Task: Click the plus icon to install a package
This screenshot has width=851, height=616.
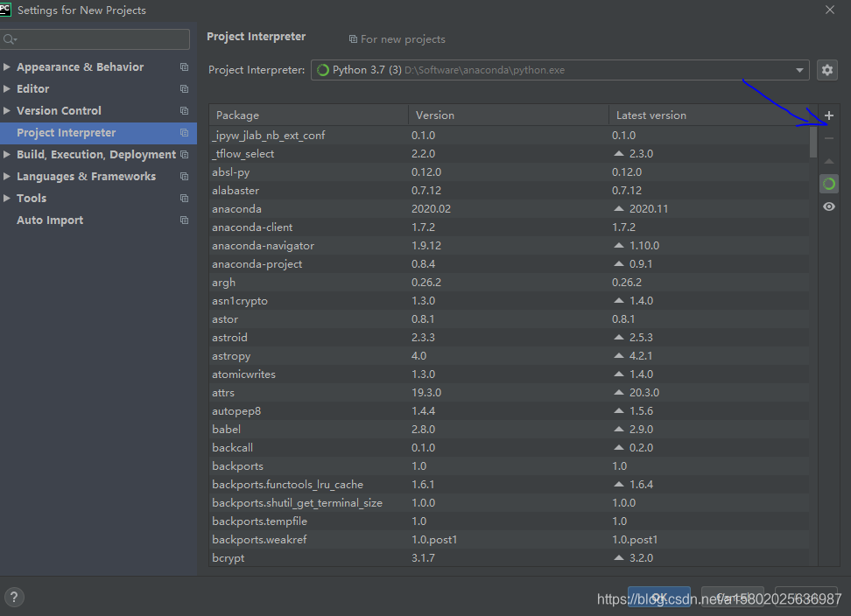Action: (x=829, y=115)
